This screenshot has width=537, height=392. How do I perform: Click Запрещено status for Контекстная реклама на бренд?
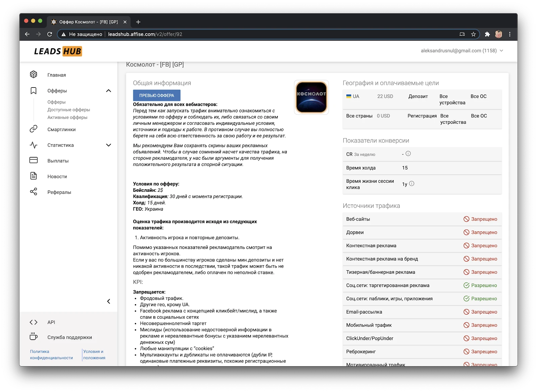480,259
